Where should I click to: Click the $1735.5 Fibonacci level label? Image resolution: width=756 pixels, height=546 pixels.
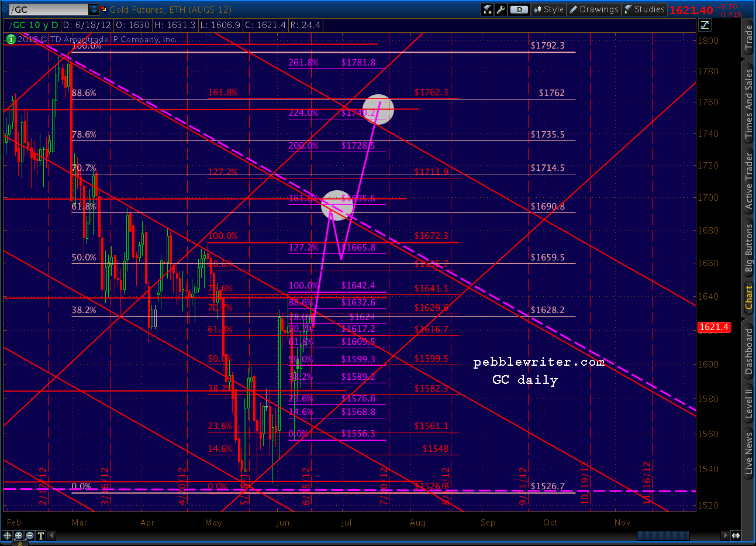[547, 135]
